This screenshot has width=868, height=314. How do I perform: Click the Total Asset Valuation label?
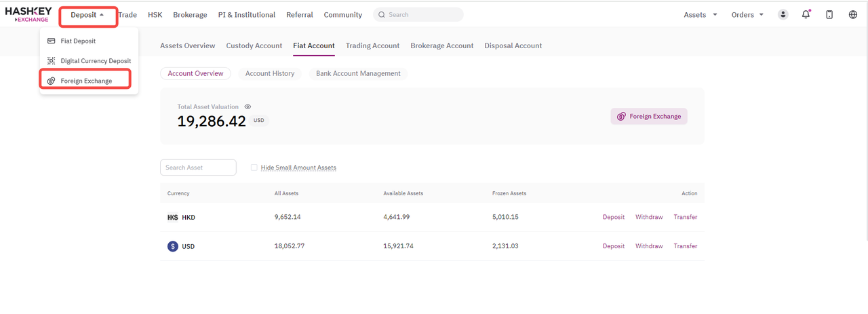coord(208,106)
